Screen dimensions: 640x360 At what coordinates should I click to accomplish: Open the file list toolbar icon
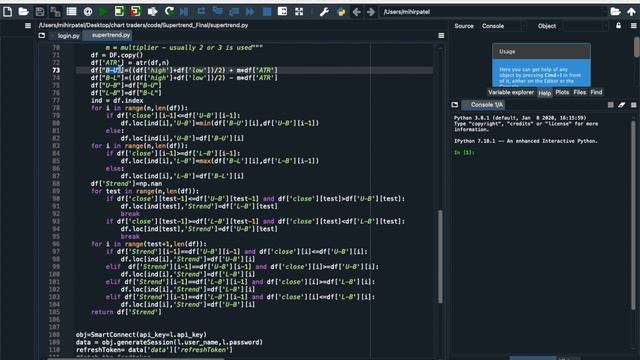(x=71, y=12)
